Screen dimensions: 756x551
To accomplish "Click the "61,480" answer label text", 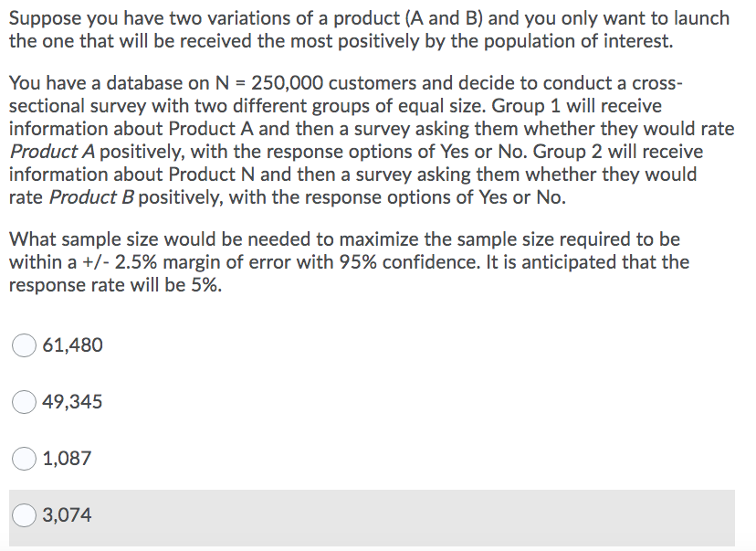I will pos(72,345).
